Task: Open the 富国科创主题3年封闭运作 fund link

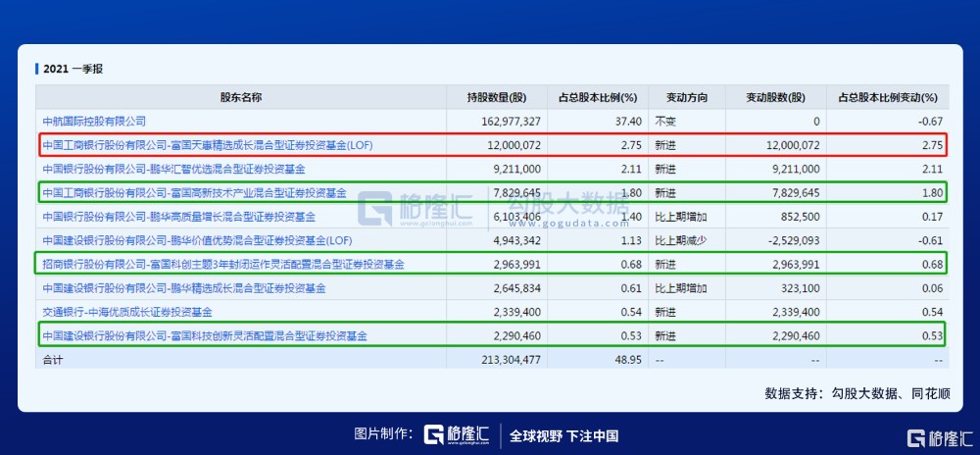Action: pos(223,265)
